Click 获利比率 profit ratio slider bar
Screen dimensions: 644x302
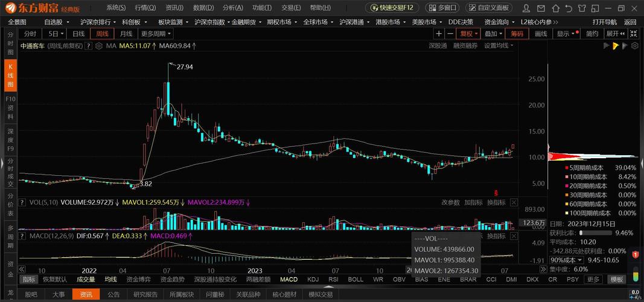point(596,233)
